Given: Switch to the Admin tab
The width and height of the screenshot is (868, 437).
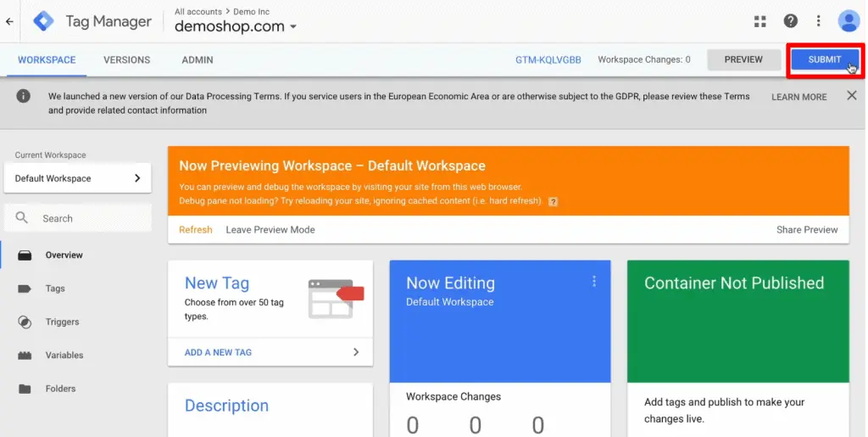Looking at the screenshot, I should [x=198, y=59].
